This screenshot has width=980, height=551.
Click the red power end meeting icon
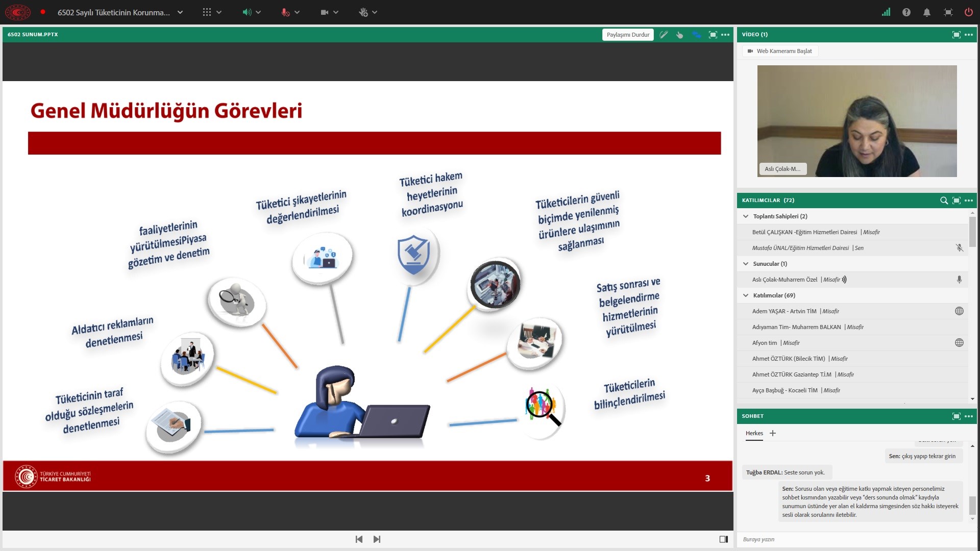point(968,12)
